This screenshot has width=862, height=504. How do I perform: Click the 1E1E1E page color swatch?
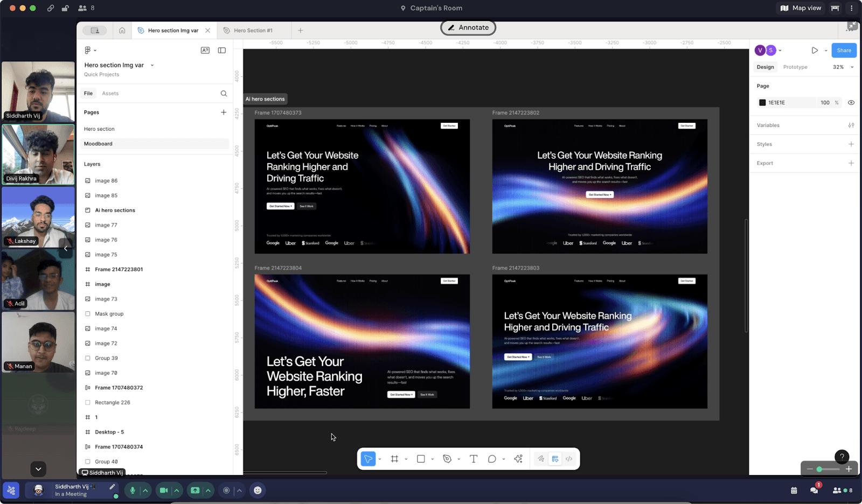tap(762, 102)
